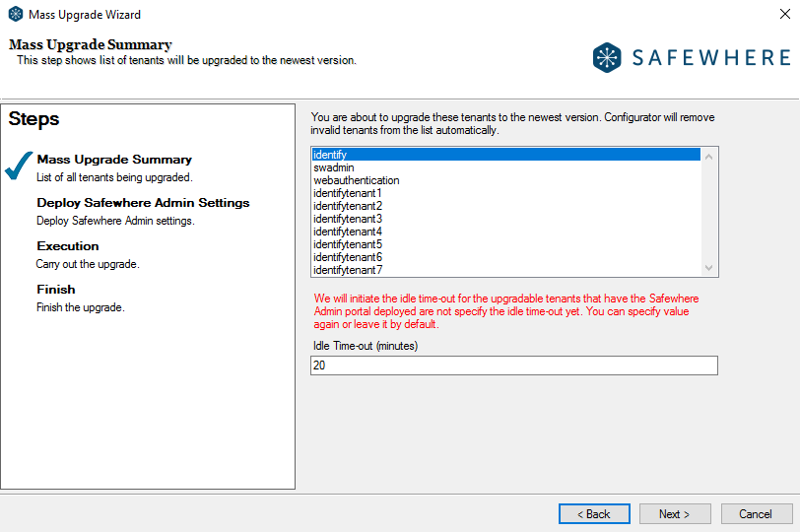
Task: Proceed with the Next > button
Action: pyautogui.click(x=675, y=513)
